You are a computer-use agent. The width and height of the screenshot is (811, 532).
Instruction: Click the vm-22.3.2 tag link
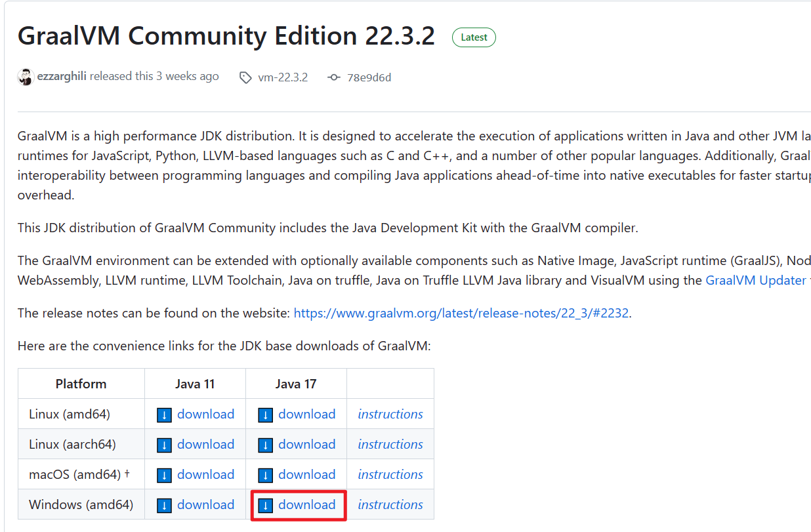[x=283, y=77]
